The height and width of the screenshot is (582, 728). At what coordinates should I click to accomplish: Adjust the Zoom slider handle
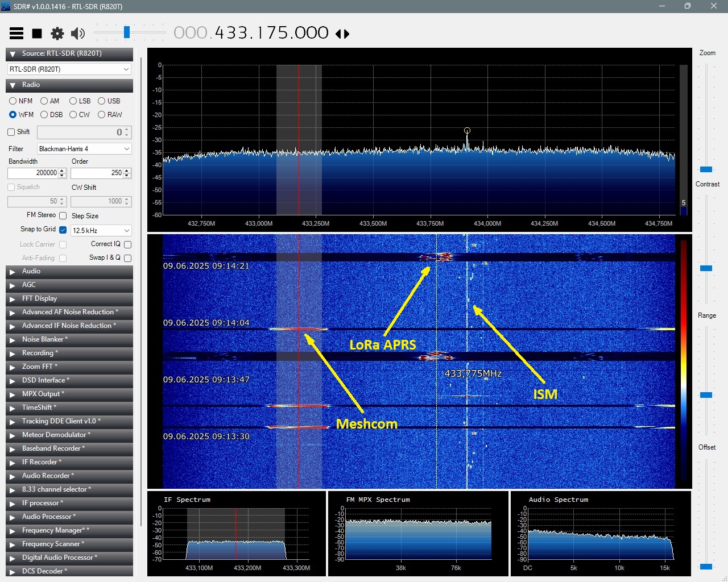pos(706,169)
